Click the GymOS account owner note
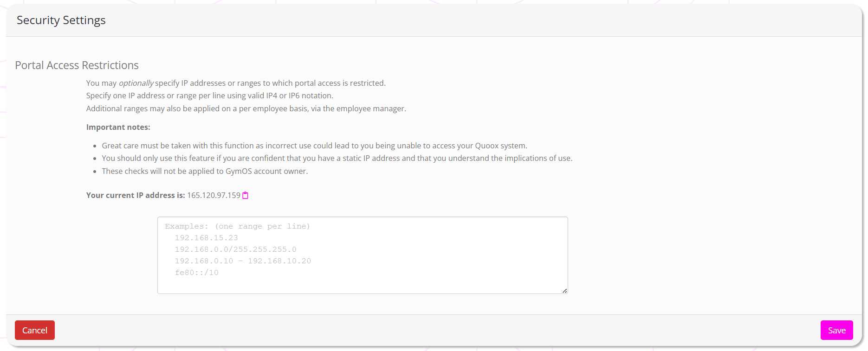Viewport: 868px width, 351px height. click(205, 171)
